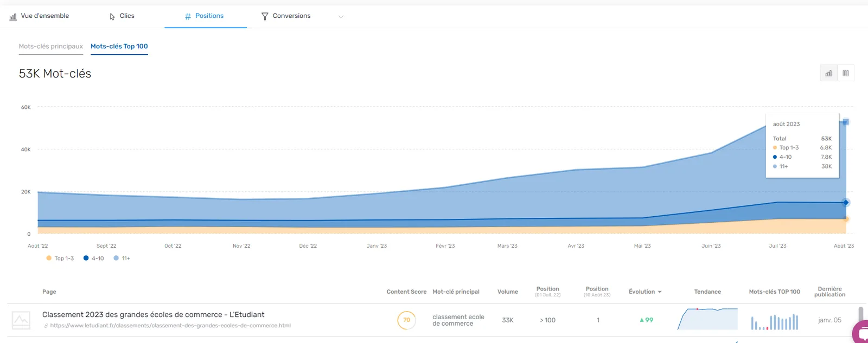Expand the chevron dropdown beside Conversions

tap(341, 17)
